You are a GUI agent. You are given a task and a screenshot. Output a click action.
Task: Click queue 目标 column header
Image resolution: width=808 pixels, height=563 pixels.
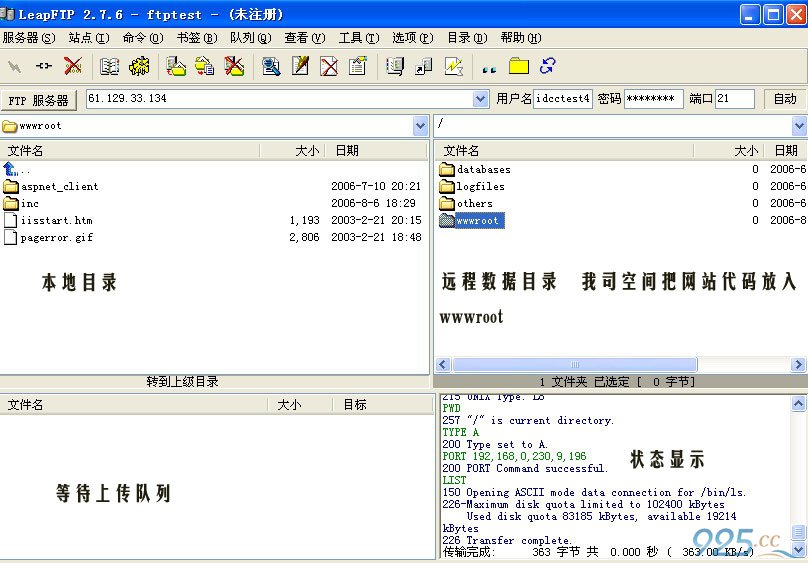tap(383, 405)
